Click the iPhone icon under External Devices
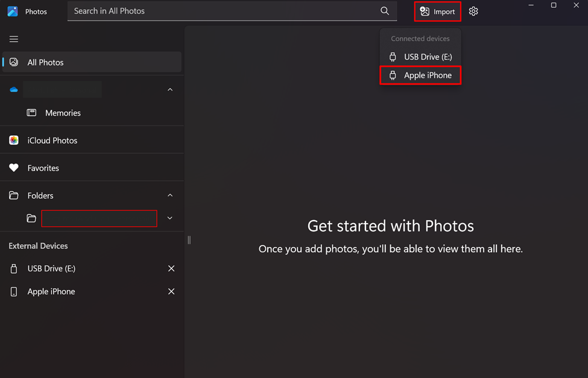The image size is (588, 378). point(14,291)
